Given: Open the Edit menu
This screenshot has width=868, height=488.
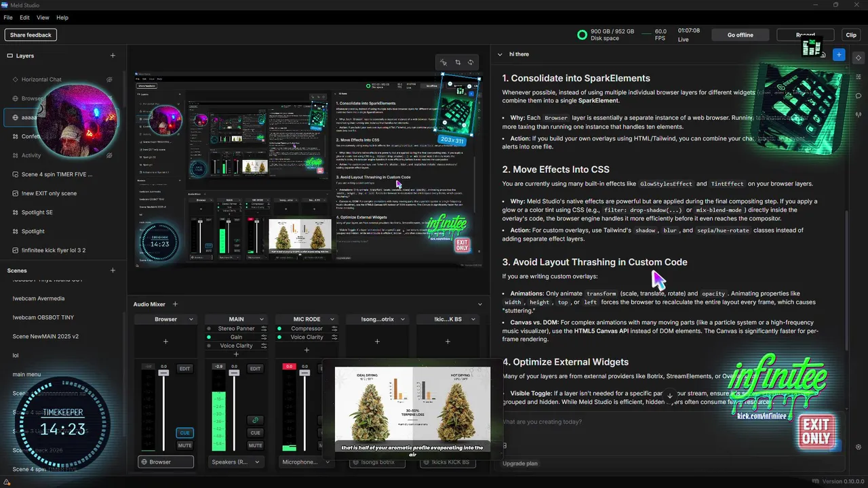Looking at the screenshot, I should [x=24, y=18].
